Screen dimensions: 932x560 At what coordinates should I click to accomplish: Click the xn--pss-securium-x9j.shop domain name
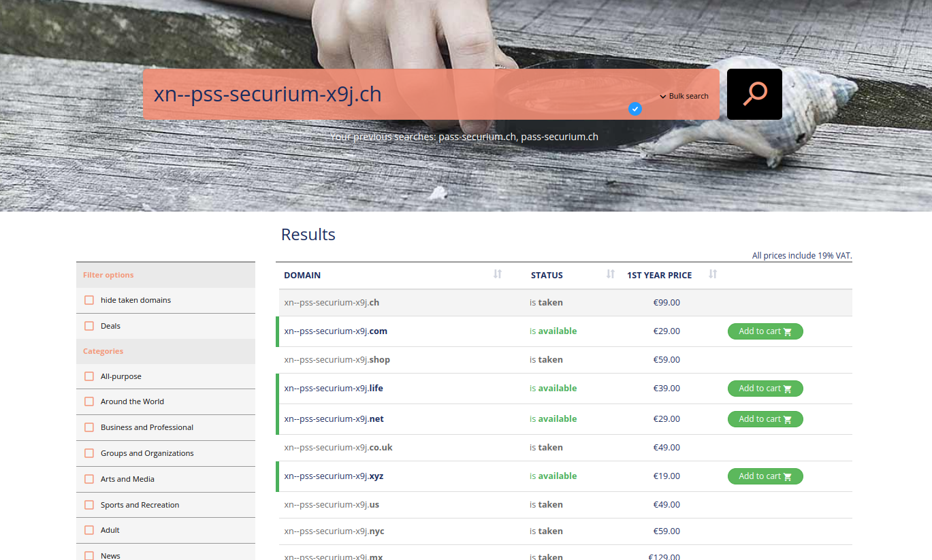coord(337,360)
